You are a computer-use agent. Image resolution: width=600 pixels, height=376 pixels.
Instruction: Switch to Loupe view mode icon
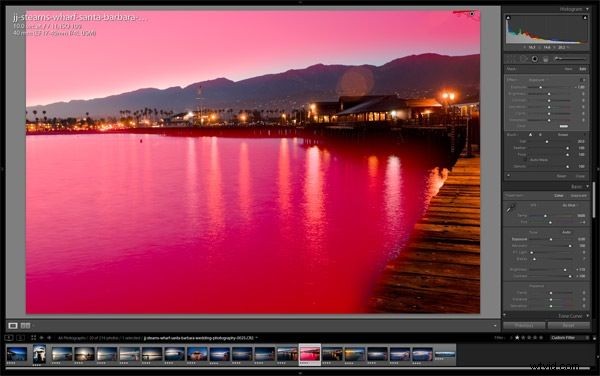[13, 326]
